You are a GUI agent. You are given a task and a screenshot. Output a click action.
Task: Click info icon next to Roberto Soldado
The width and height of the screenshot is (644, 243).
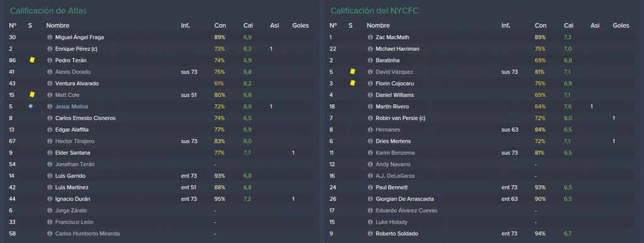(370, 234)
